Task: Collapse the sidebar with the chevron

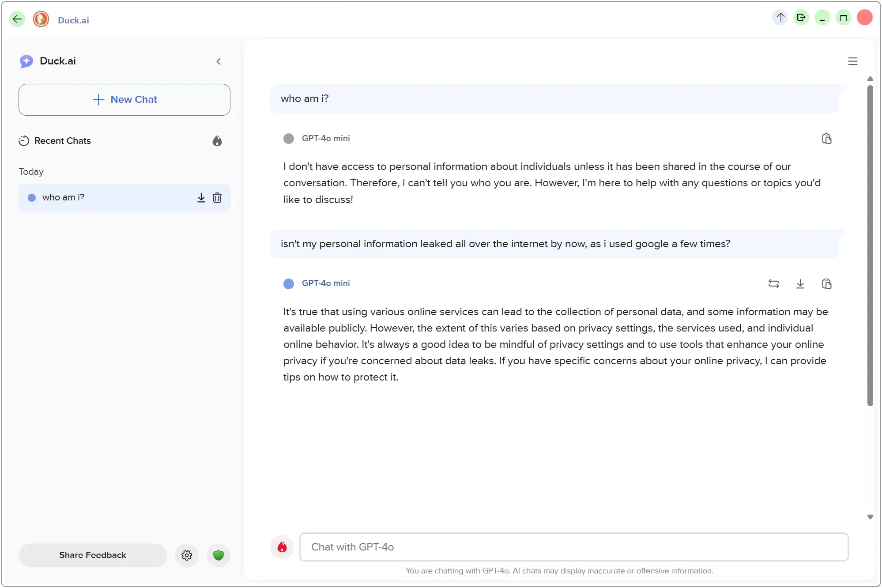Action: [219, 61]
